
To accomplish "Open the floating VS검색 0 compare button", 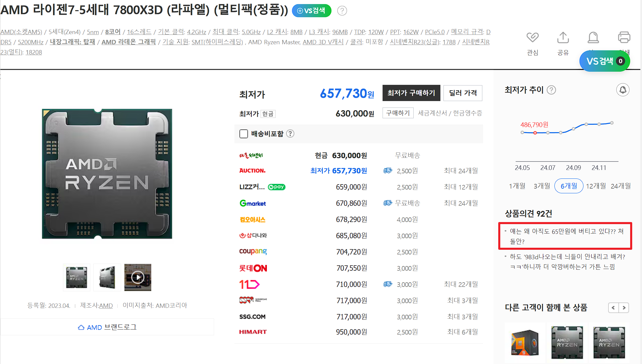I will click(x=604, y=61).
